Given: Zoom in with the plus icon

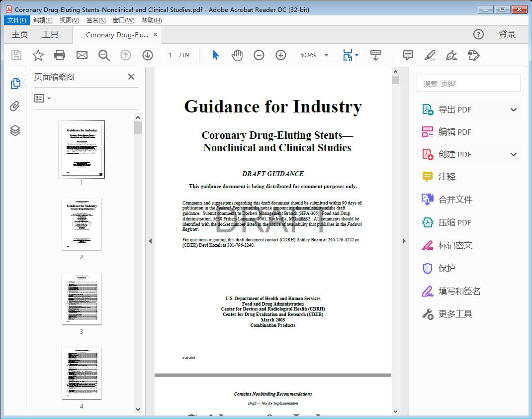Looking at the screenshot, I should (x=281, y=55).
